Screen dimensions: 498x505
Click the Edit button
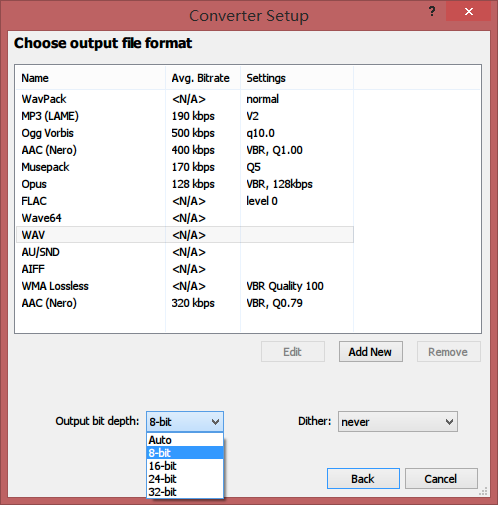(293, 352)
